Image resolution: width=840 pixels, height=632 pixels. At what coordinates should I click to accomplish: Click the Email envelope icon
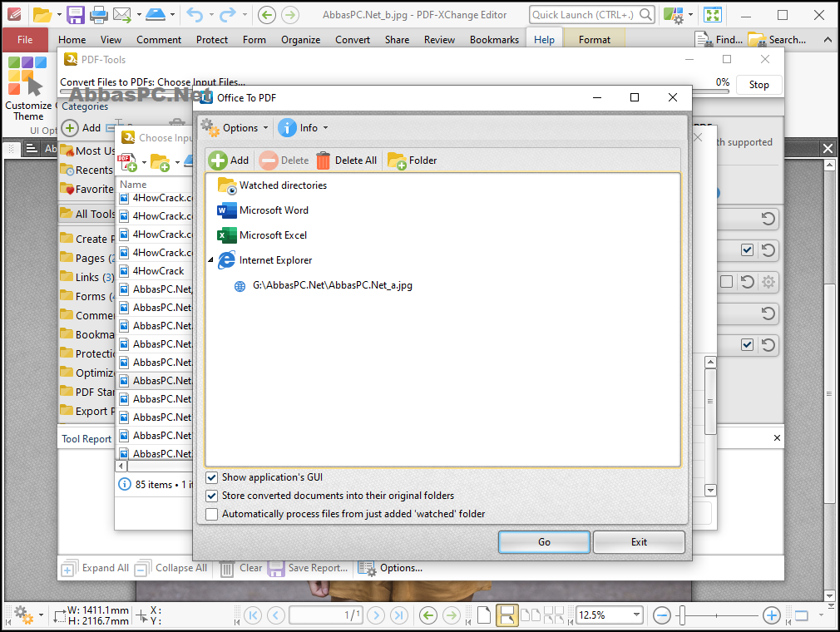tap(123, 15)
